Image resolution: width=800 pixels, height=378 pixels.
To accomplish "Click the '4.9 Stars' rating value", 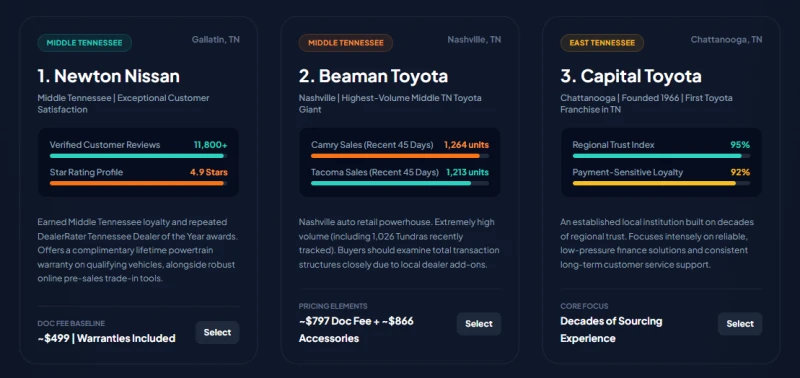I will click(x=209, y=172).
